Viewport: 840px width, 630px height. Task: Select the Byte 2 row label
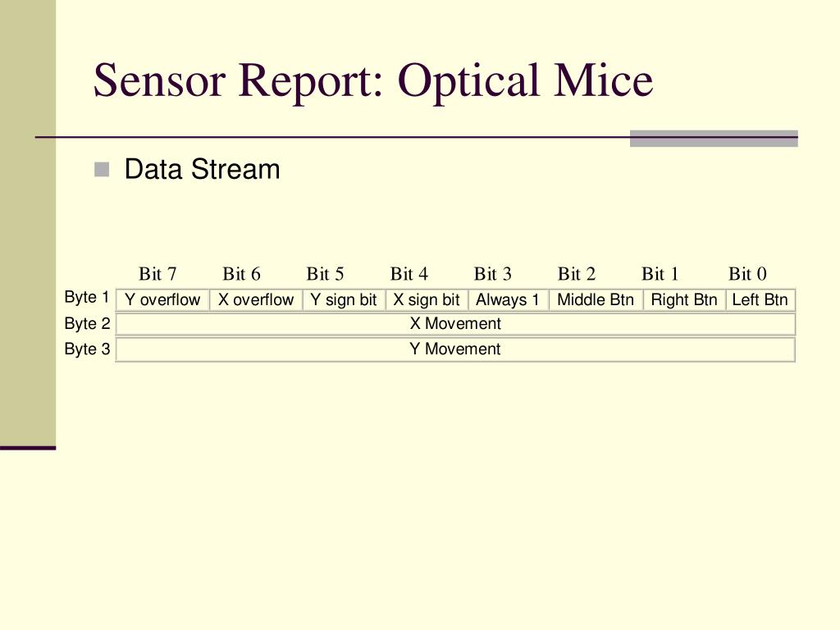click(87, 323)
